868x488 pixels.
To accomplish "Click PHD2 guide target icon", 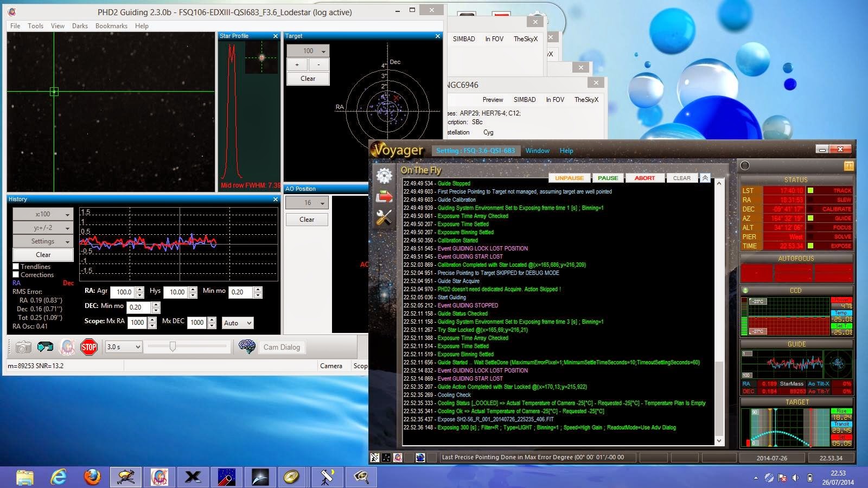I will coord(67,347).
